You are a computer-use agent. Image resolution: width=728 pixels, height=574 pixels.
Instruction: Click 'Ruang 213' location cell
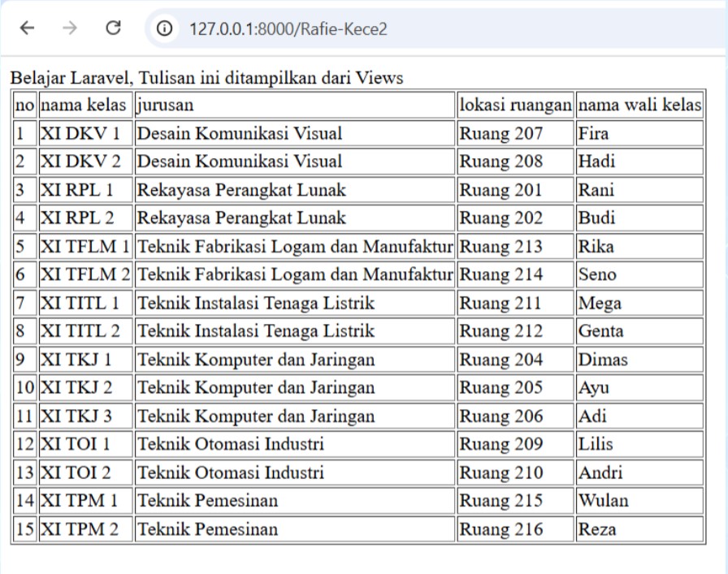(x=515, y=246)
